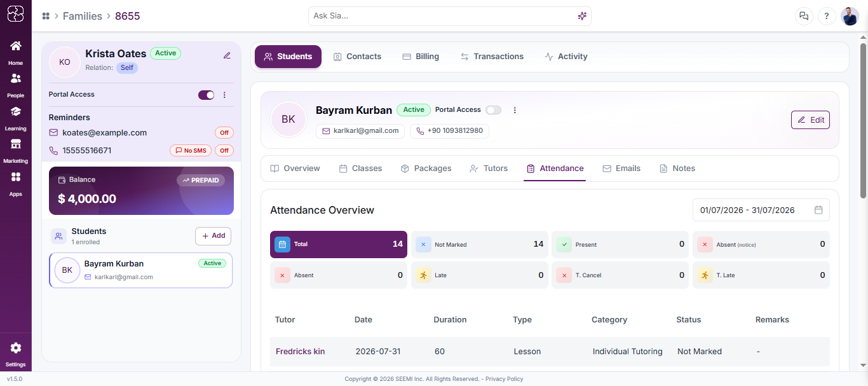Select the student Attendance tab

click(x=555, y=169)
